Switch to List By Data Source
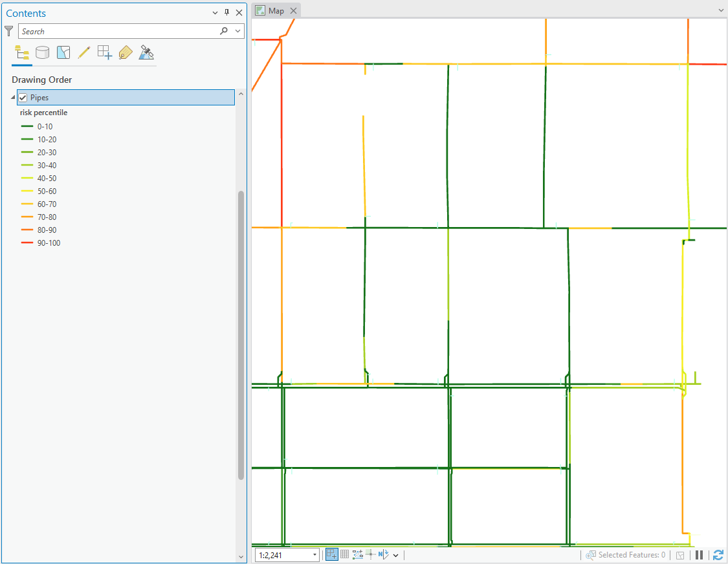 pos(42,53)
